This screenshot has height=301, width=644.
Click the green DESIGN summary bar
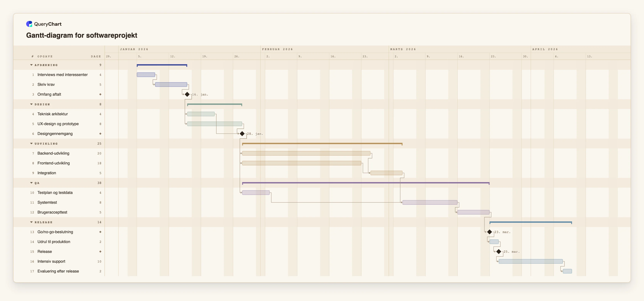coord(215,105)
